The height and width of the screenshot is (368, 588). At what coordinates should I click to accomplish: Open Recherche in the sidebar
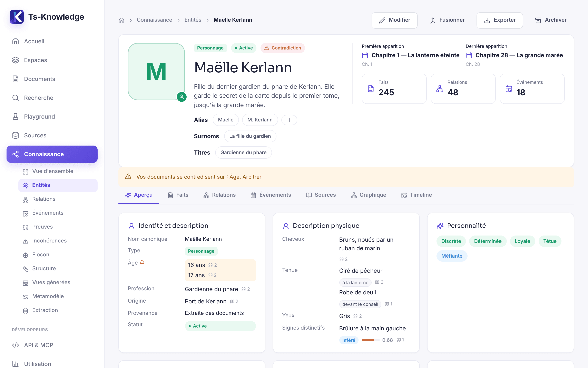tap(52, 98)
